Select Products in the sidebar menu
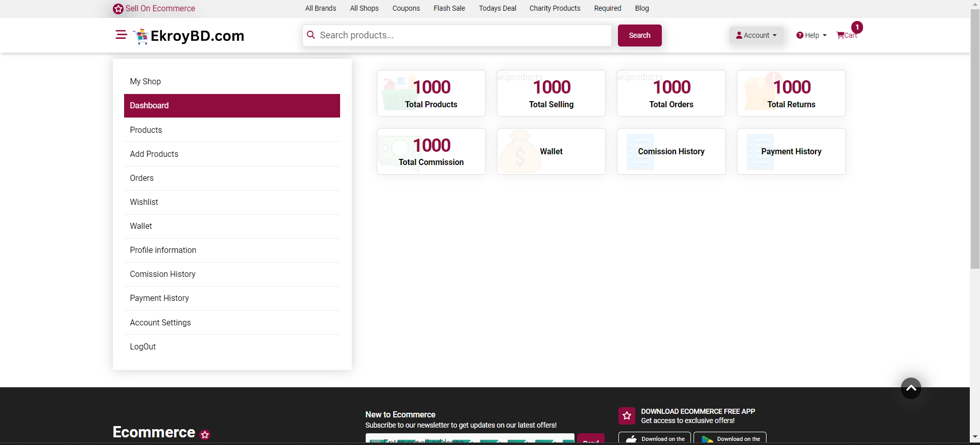This screenshot has height=445, width=980. coord(146,130)
